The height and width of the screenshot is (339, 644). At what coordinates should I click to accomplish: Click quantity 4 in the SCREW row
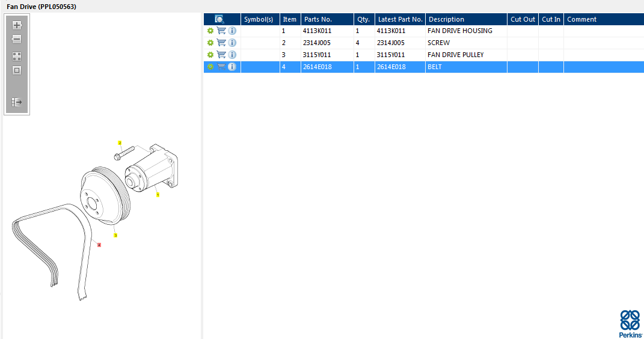[x=357, y=43]
